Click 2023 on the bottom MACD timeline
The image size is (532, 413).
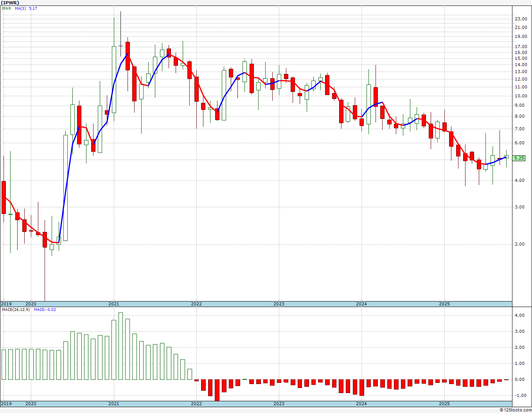(x=279, y=404)
